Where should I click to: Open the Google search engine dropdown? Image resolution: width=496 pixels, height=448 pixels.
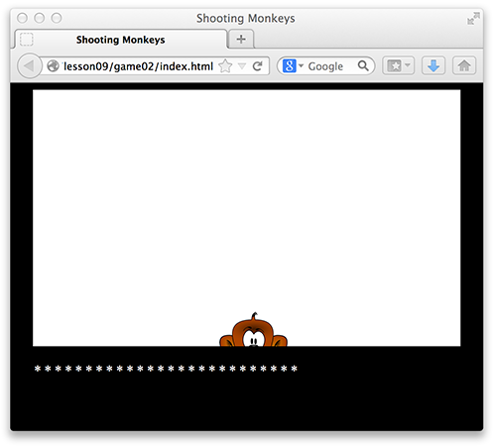coord(293,65)
